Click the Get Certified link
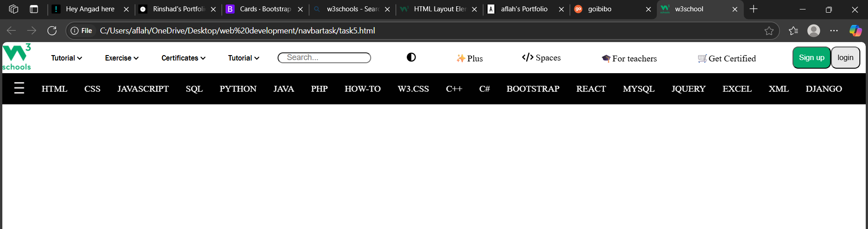The width and height of the screenshot is (868, 229). 726,58
